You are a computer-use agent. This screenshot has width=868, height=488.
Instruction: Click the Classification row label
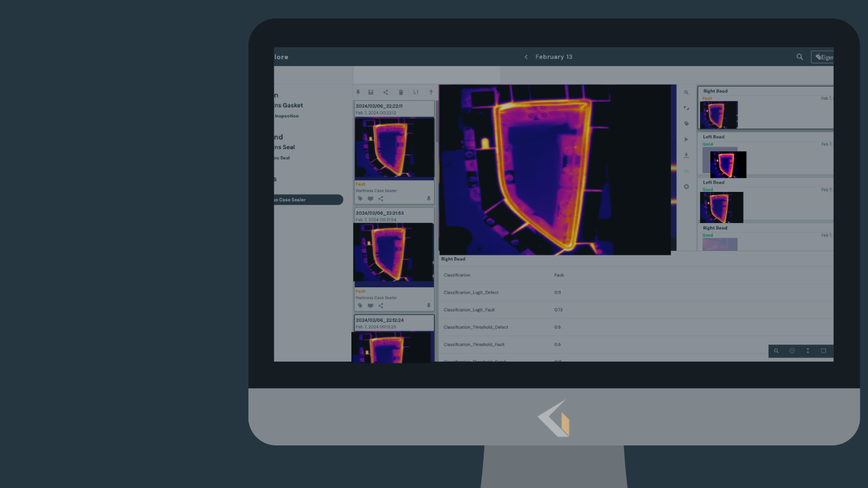[457, 275]
